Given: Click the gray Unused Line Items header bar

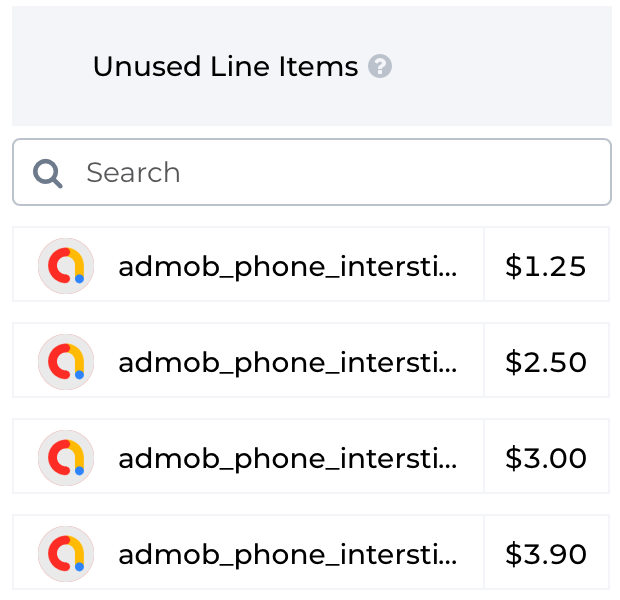Looking at the screenshot, I should click(x=500, y=67).
